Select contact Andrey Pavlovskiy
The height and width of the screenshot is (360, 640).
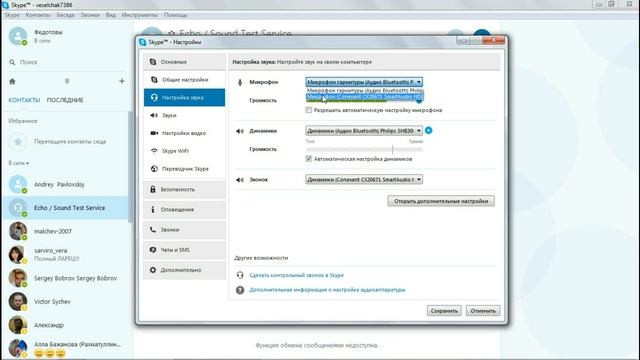click(x=65, y=184)
